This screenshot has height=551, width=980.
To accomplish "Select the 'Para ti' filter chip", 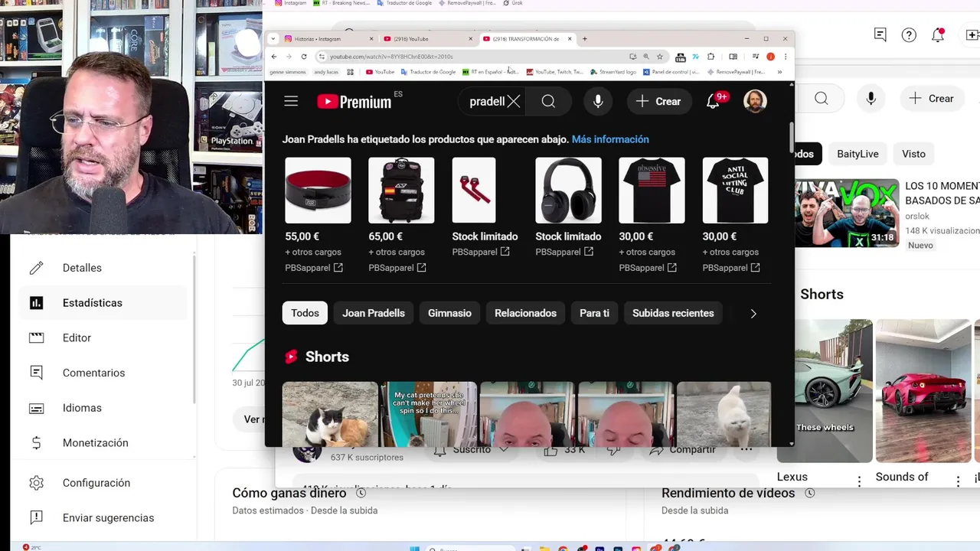I will 594,313.
